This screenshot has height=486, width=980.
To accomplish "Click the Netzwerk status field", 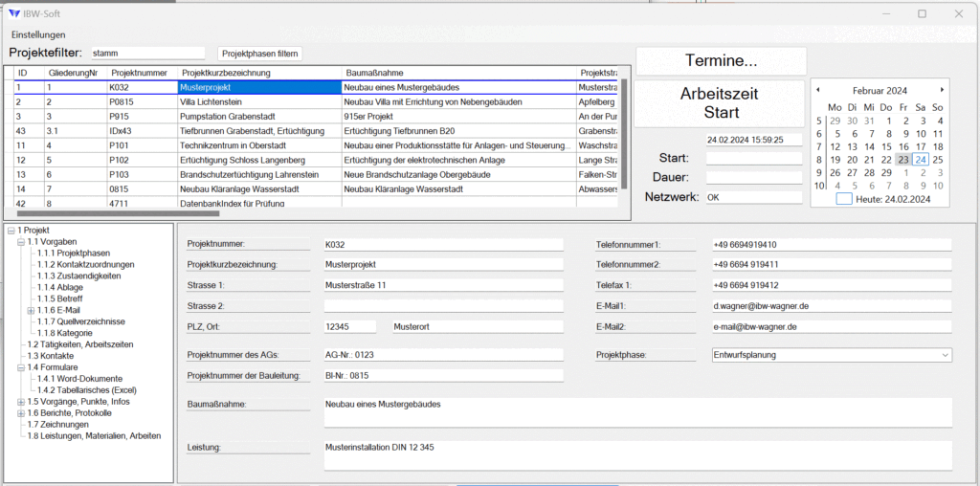I will tap(754, 197).
